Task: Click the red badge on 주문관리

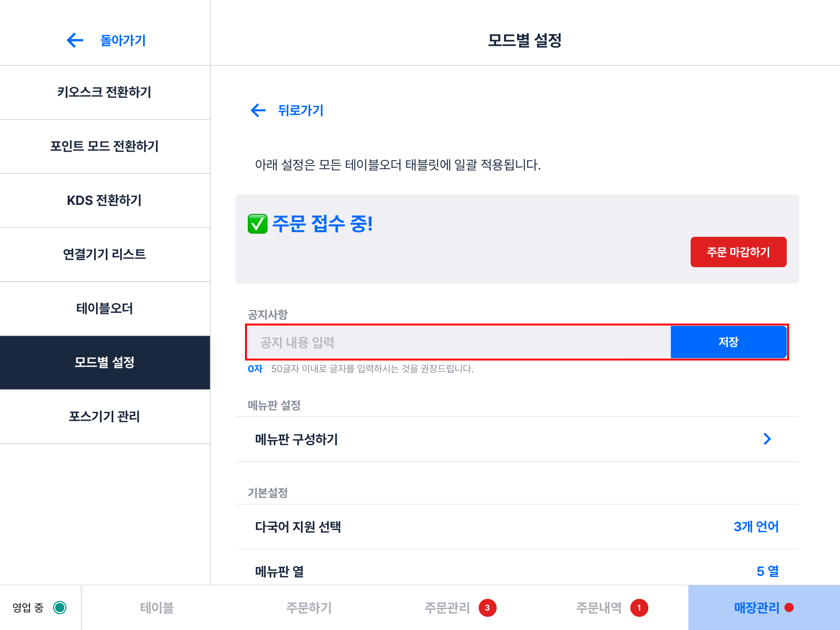Action: pos(487,608)
